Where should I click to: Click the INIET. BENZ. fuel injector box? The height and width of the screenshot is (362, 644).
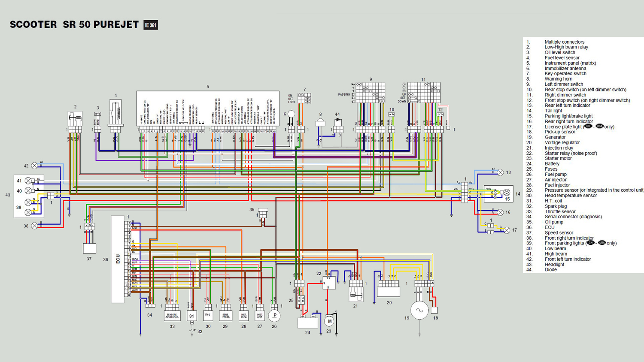[x=244, y=316]
